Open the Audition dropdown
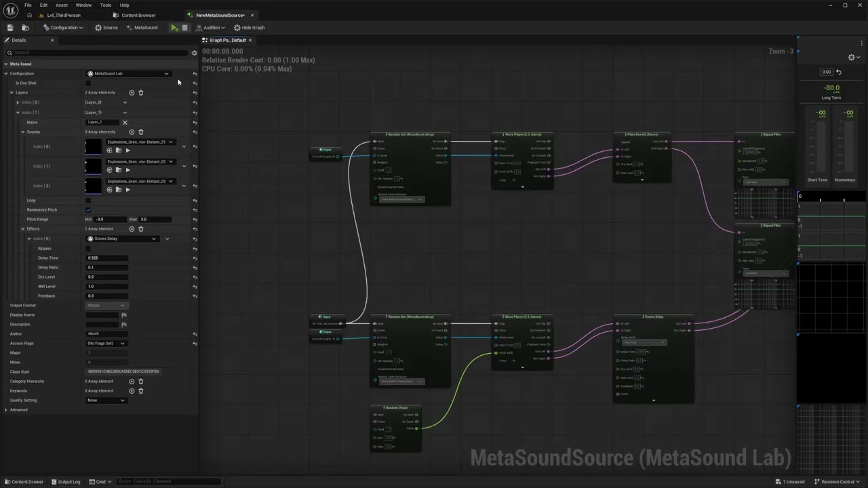868x488 pixels. tap(210, 28)
